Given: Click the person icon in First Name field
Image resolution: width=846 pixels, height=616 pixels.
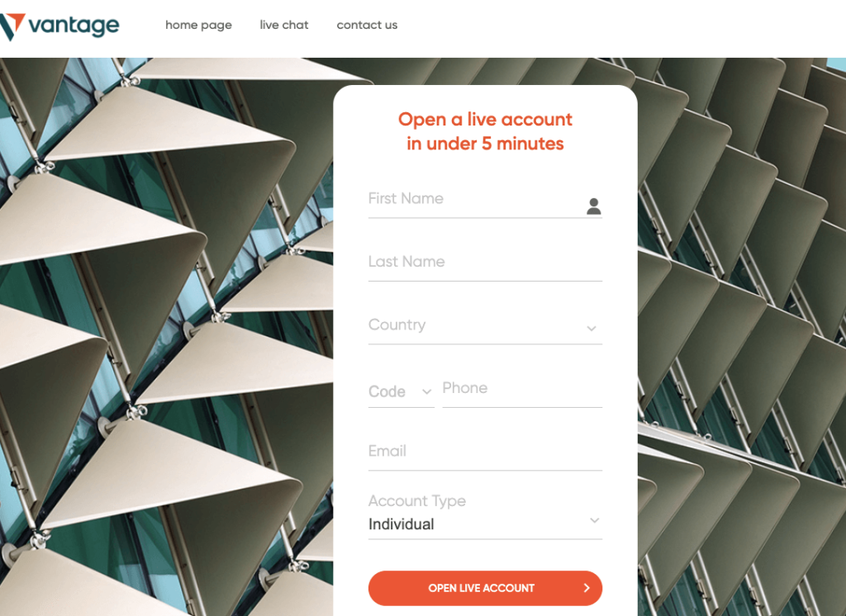Looking at the screenshot, I should 593,206.
